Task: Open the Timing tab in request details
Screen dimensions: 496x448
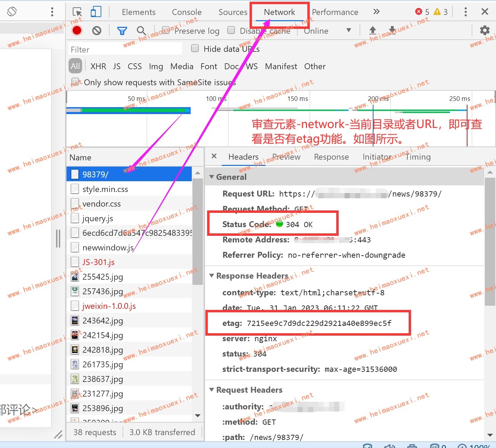Action: pyautogui.click(x=418, y=157)
